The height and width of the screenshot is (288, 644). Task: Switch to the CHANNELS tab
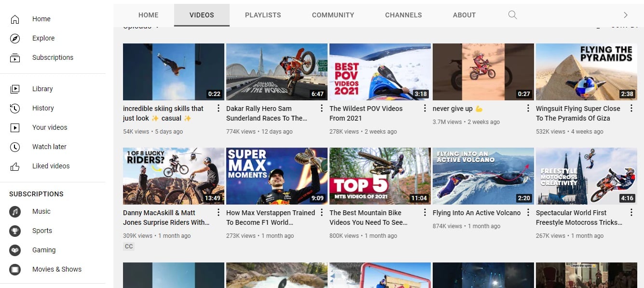pos(403,15)
